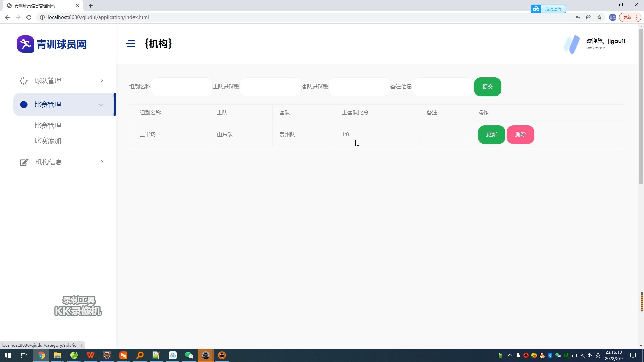Viewport: 644px width, 362px height.
Task: Click the page vertical scrollbar
Action: point(641,107)
